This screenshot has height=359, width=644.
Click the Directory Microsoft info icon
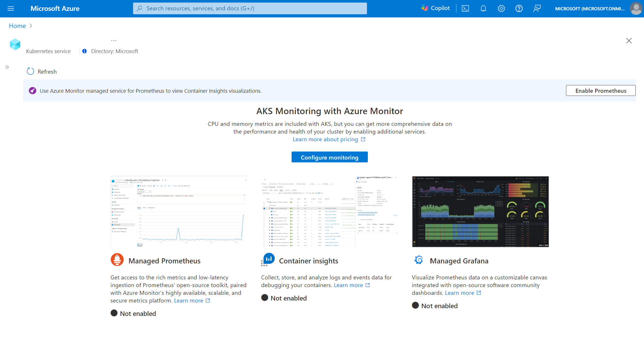coord(85,51)
